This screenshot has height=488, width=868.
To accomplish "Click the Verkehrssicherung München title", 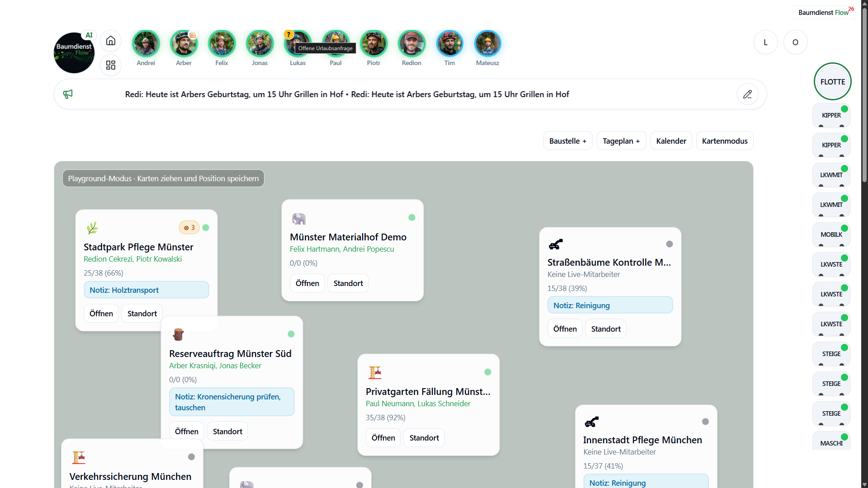I will click(x=130, y=477).
